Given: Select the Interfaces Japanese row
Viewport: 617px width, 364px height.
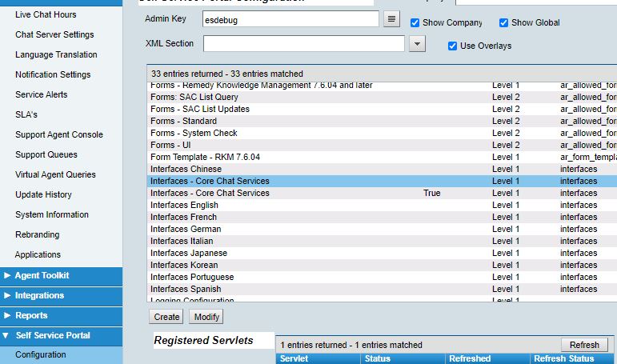Looking at the screenshot, I should pos(382,253).
